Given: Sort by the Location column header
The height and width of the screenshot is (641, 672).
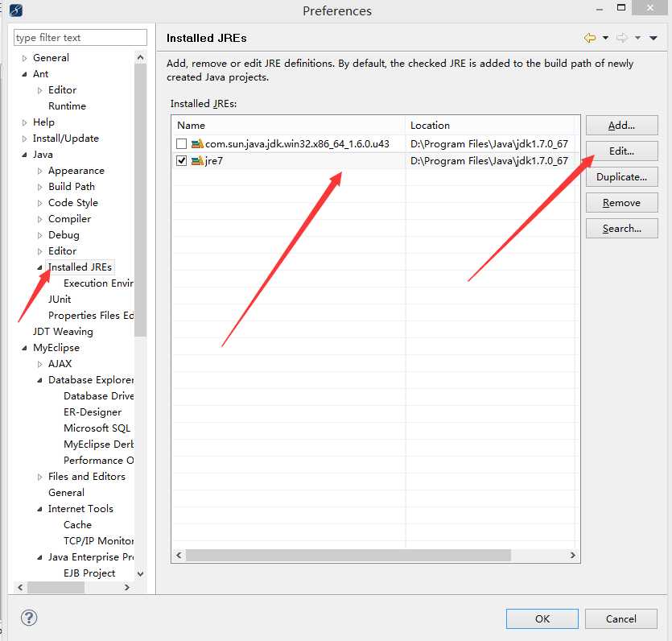Looking at the screenshot, I should [490, 125].
